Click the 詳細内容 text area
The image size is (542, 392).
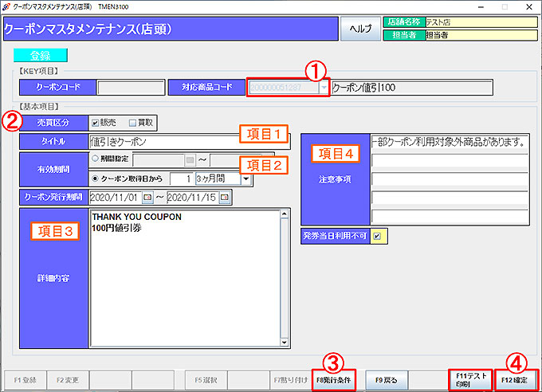coord(185,278)
